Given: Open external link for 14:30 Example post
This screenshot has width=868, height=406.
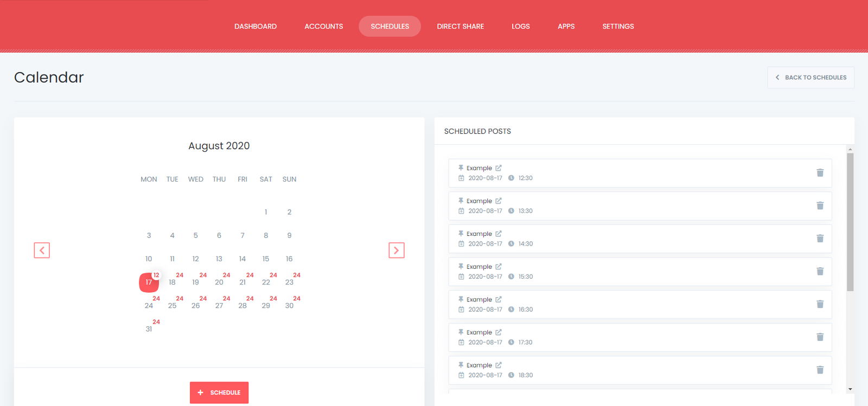Looking at the screenshot, I should 499,234.
